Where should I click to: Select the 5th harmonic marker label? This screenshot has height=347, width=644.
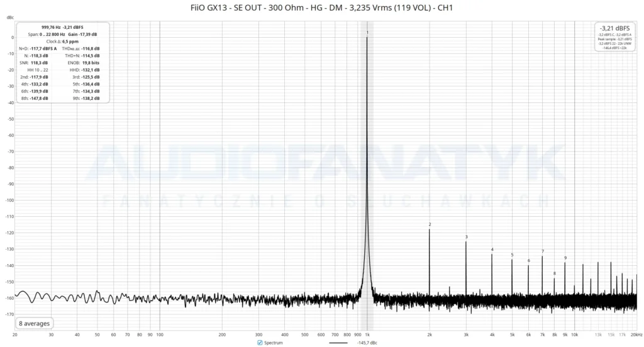(512, 255)
